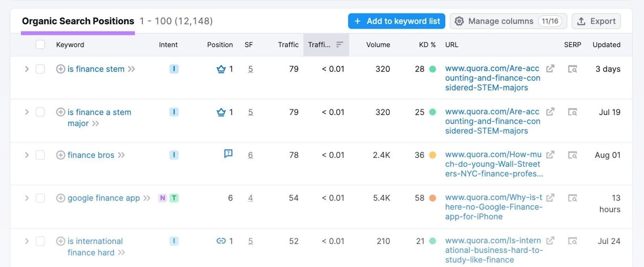Open quora URL Why-is-there-no-Google-Finance-app

pyautogui.click(x=494, y=207)
